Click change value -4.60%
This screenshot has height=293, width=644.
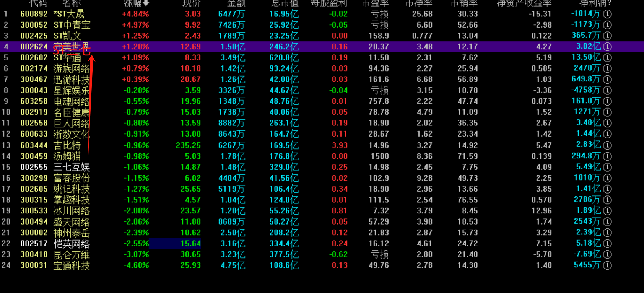pyautogui.click(x=137, y=265)
